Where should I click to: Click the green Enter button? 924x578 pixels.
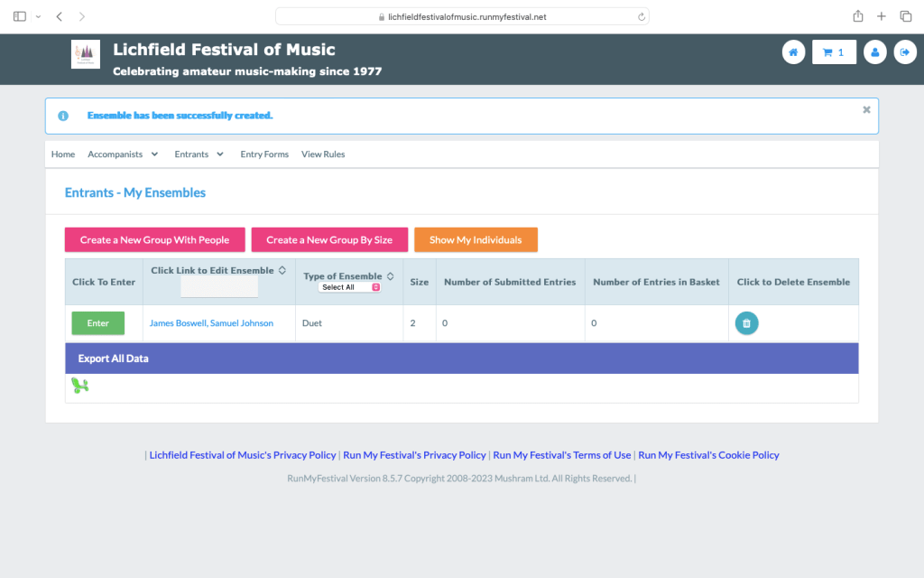[98, 323]
